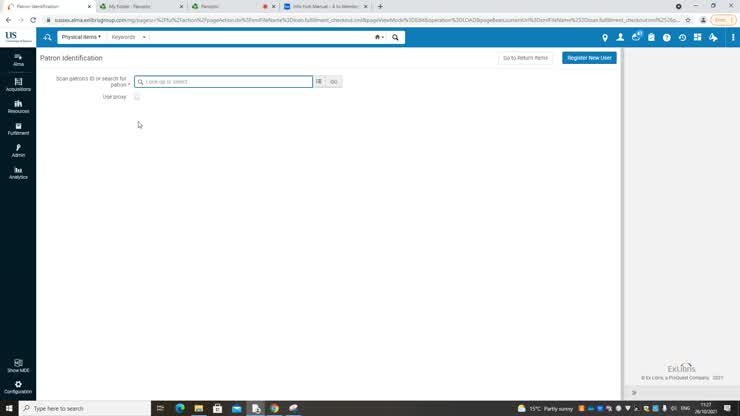The image size is (740, 416).
Task: Click the Go to Return Items button
Action: click(x=525, y=58)
